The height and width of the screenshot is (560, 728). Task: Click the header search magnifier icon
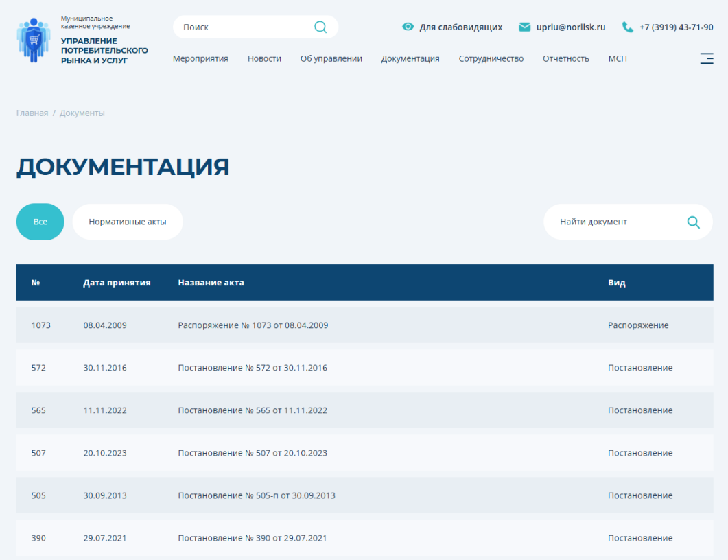320,27
